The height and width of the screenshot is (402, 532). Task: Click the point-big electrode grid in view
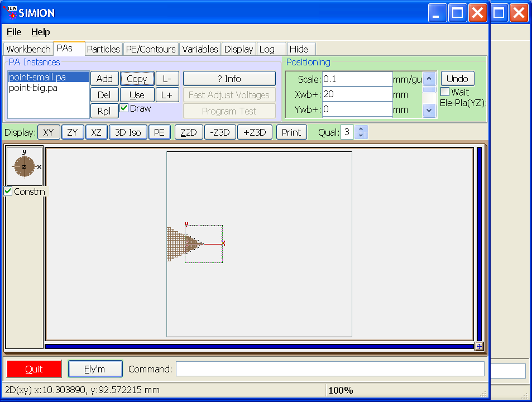point(175,244)
